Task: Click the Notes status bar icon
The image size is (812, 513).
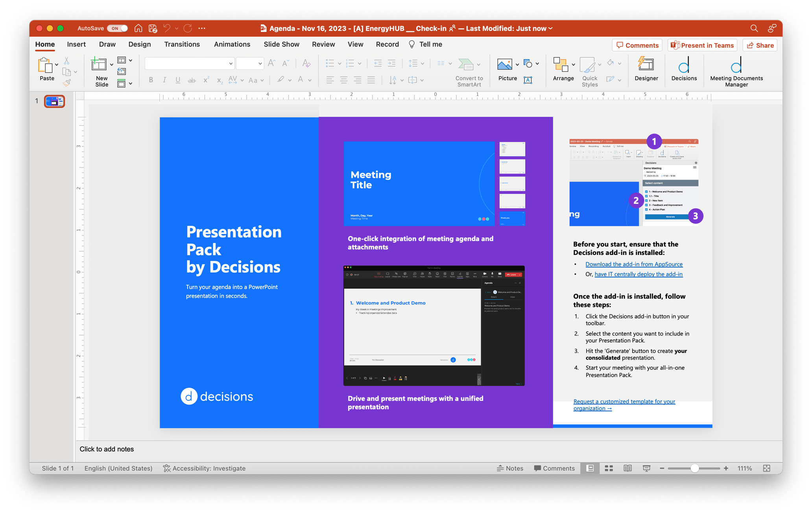Action: 510,468
